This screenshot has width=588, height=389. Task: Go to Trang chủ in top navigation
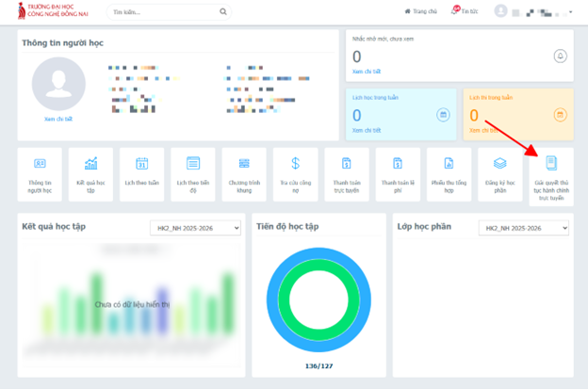pyautogui.click(x=421, y=11)
